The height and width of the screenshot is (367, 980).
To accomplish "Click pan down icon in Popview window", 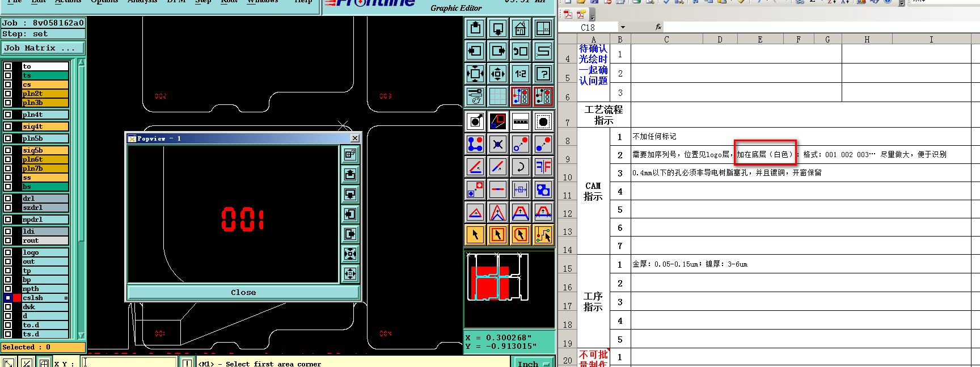I will [350, 195].
